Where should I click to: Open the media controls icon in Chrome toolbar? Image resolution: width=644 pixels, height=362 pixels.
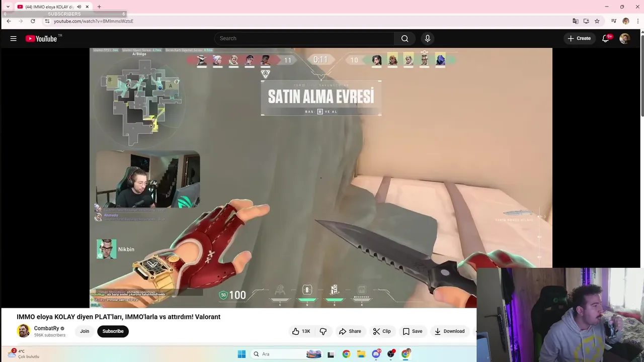614,21
